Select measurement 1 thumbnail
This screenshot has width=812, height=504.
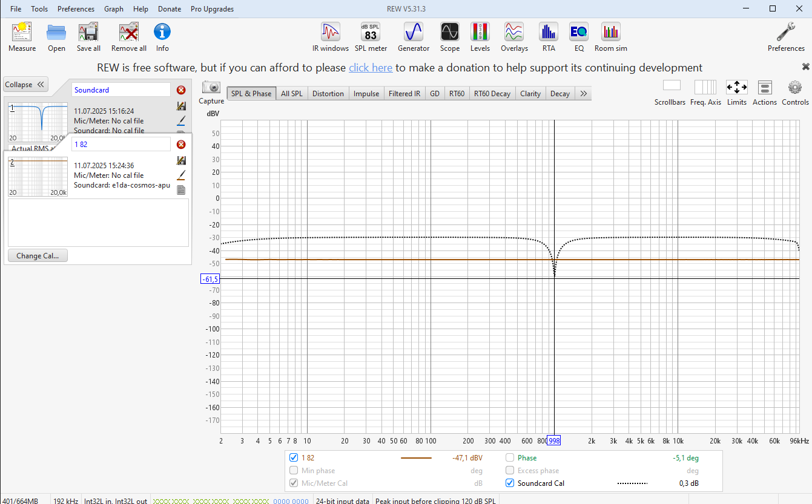[x=38, y=121]
